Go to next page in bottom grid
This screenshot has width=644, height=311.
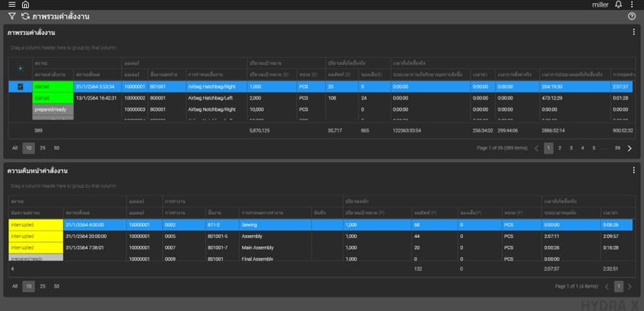(x=629, y=286)
